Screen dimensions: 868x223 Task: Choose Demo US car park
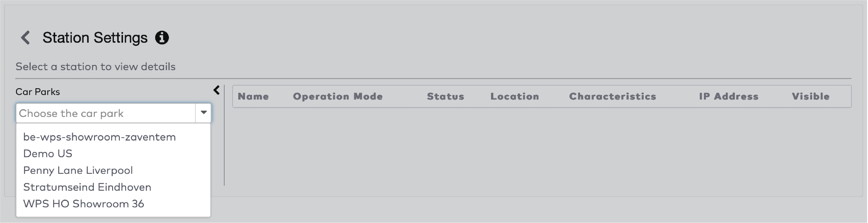pos(48,153)
